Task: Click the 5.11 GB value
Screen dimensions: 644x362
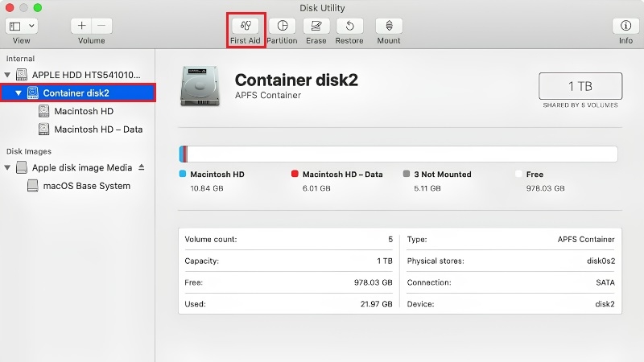Action: point(427,188)
